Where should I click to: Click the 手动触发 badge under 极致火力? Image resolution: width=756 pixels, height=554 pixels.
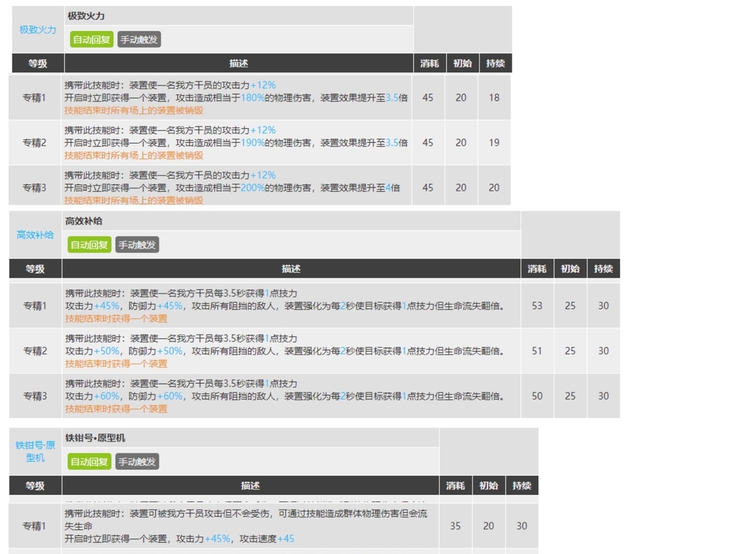pos(139,40)
